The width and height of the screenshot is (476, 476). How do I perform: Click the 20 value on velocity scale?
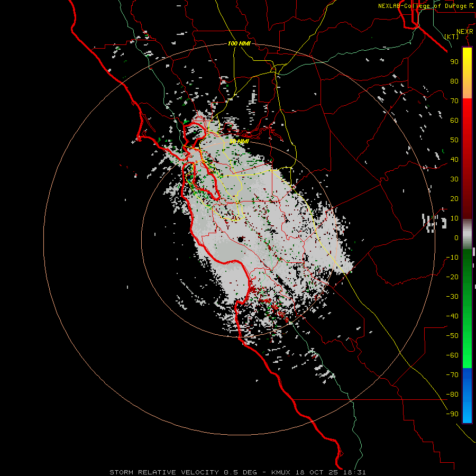tap(454, 198)
